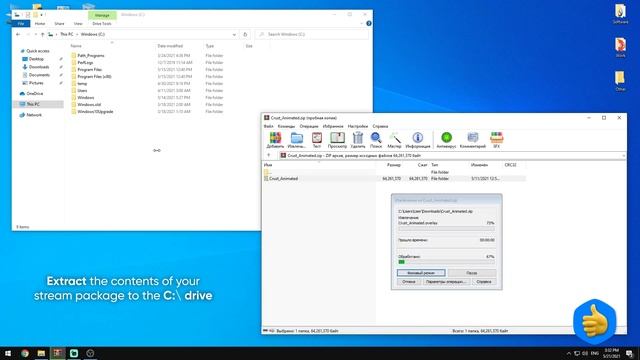Show hidden system tray icons
640x360 pixels.
[569, 353]
